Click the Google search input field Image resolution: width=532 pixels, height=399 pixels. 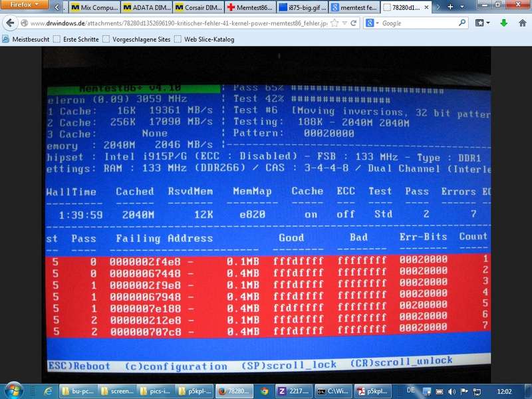coord(419,23)
